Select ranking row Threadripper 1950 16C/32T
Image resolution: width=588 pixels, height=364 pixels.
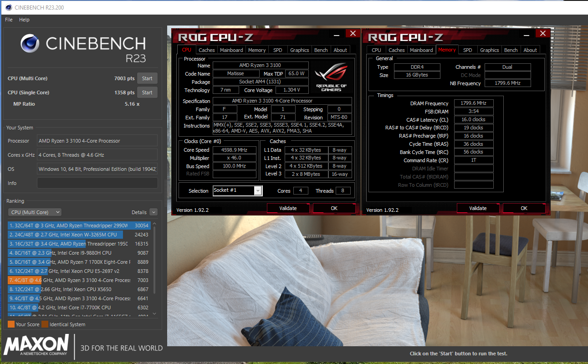point(79,244)
